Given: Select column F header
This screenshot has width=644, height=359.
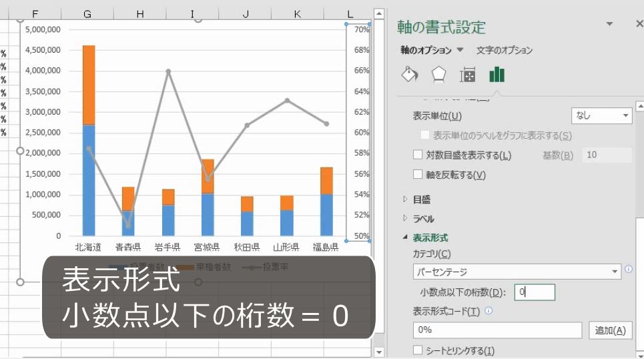Looking at the screenshot, I should pos(35,15).
